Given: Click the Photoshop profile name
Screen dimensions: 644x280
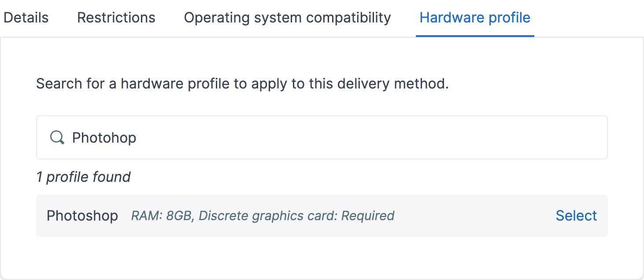Looking at the screenshot, I should [82, 216].
